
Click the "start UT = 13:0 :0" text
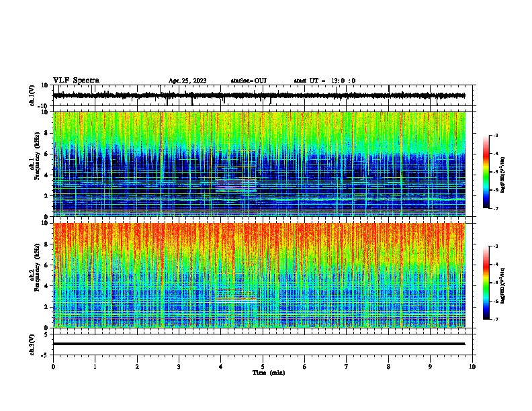[324, 81]
